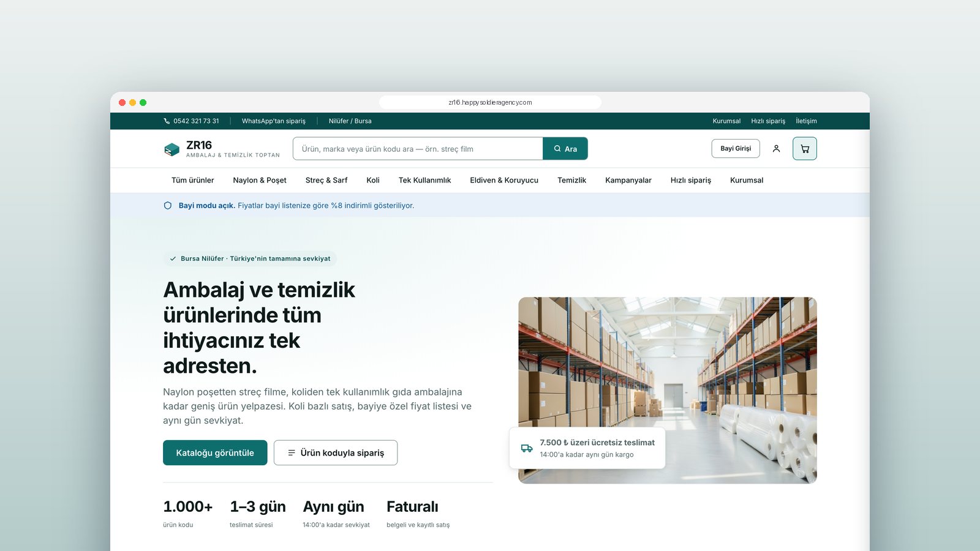The width and height of the screenshot is (980, 551).
Task: Click the ZR16 brand name
Action: tap(199, 145)
